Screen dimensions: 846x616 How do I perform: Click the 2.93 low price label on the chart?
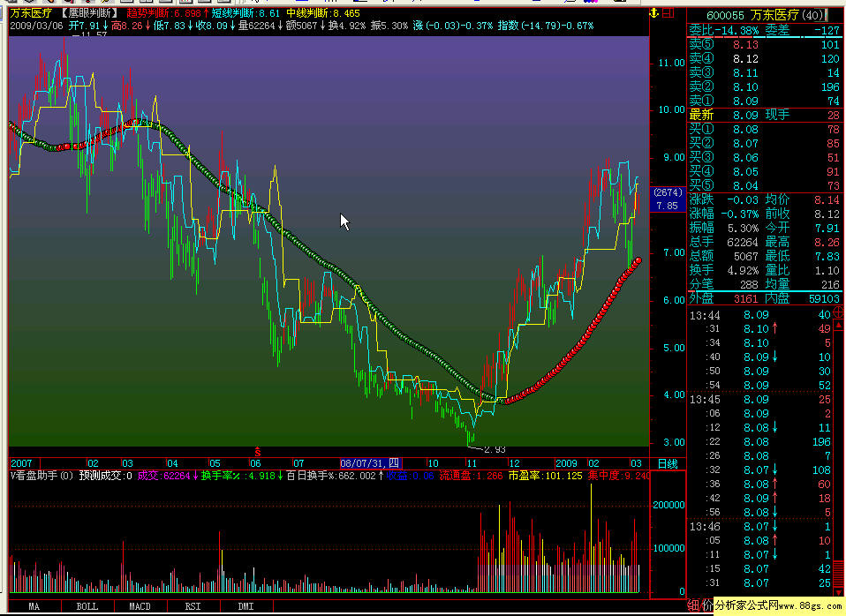pos(495,449)
